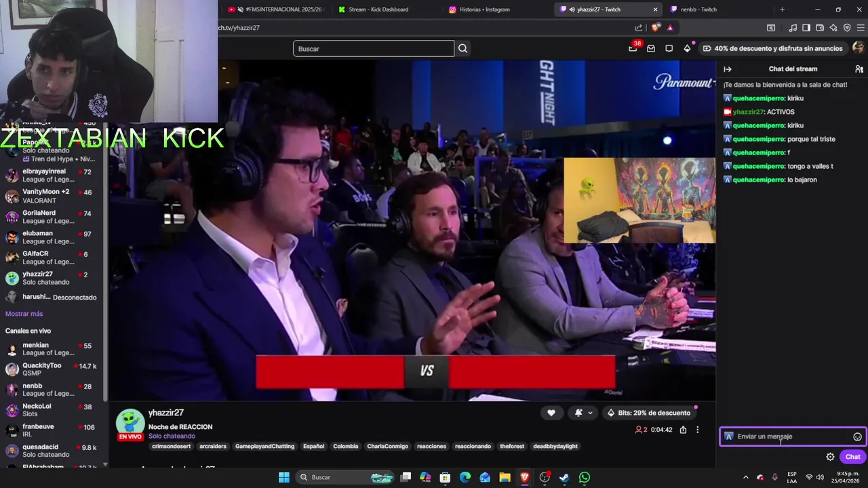Screen dimensions: 868x488
Task: Open Twitch notifications with 38 badge
Action: [633, 48]
